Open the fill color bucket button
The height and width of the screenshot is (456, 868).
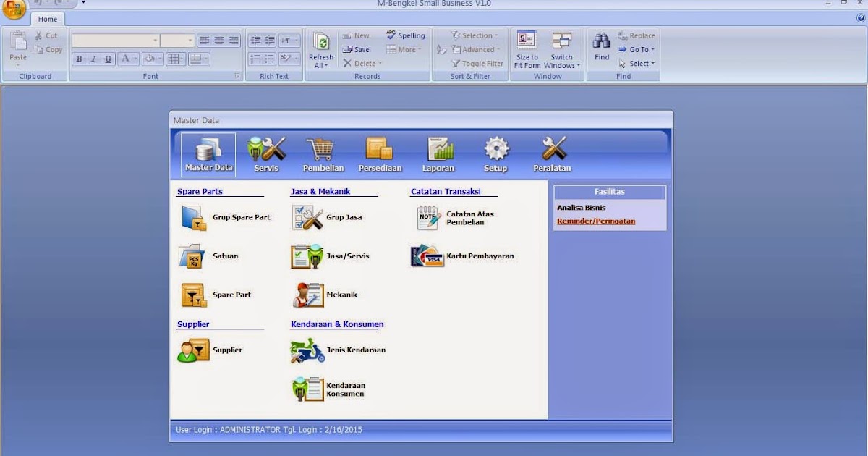tap(152, 59)
